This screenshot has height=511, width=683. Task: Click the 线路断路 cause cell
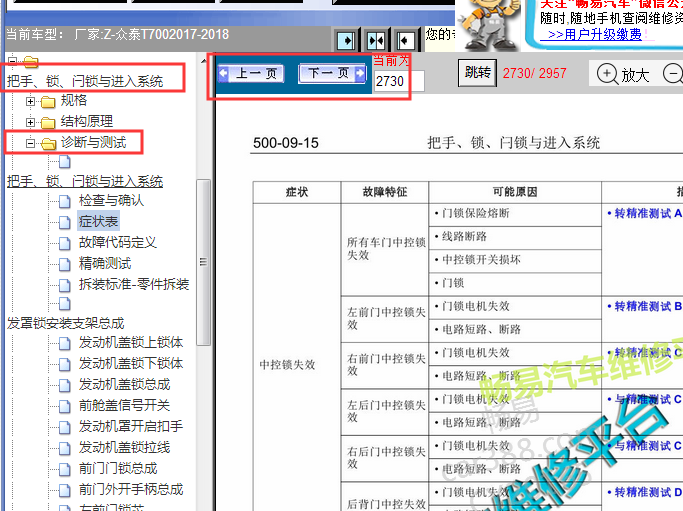pyautogui.click(x=515, y=237)
